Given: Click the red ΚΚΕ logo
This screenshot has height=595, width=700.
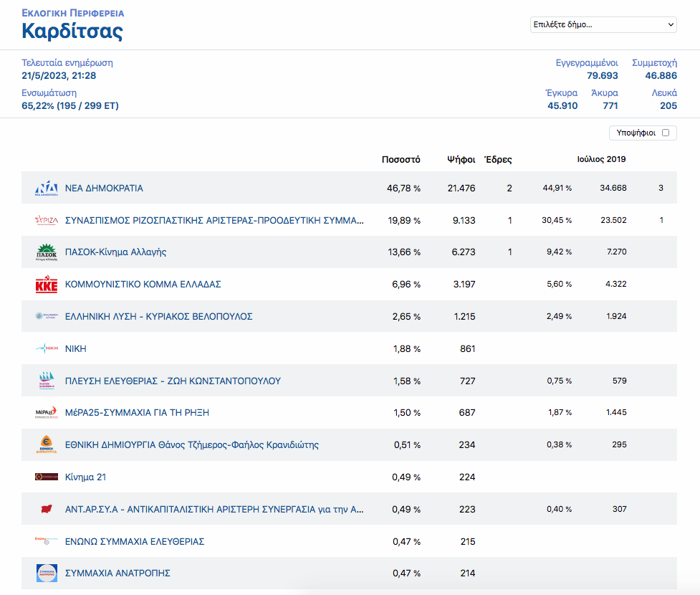Looking at the screenshot, I should pos(47,284).
